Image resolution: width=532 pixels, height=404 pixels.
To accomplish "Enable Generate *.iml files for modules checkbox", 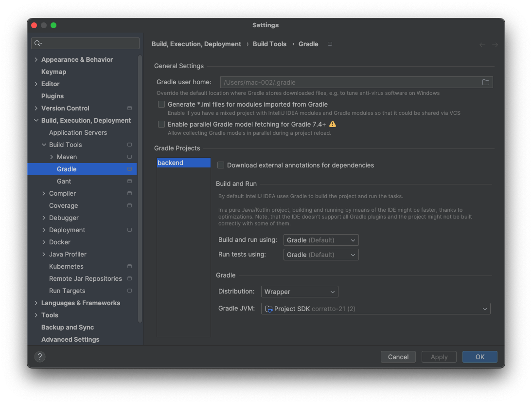I will point(161,104).
